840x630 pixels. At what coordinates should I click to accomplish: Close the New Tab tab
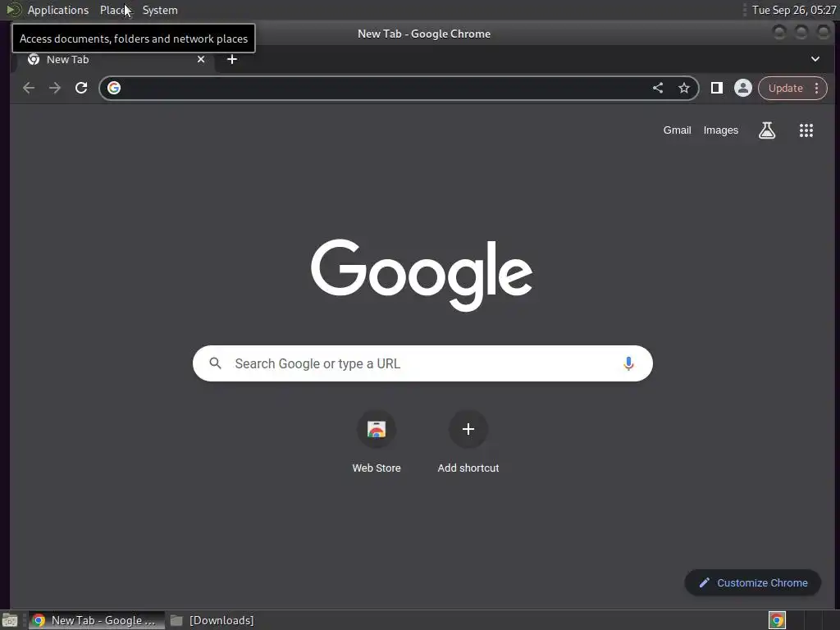pos(201,59)
